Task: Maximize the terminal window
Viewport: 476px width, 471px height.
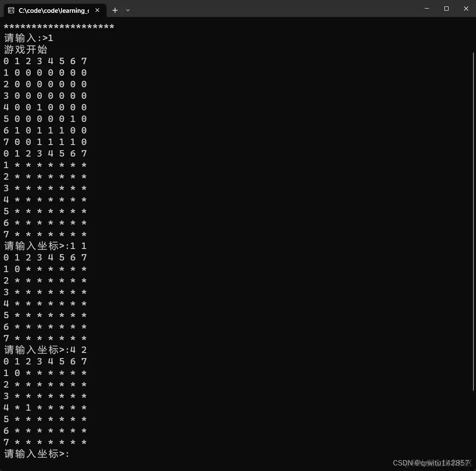Action: pos(446,9)
